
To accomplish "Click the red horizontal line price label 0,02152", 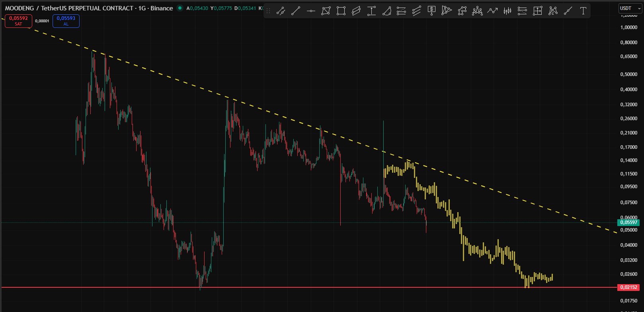I will [629, 287].
